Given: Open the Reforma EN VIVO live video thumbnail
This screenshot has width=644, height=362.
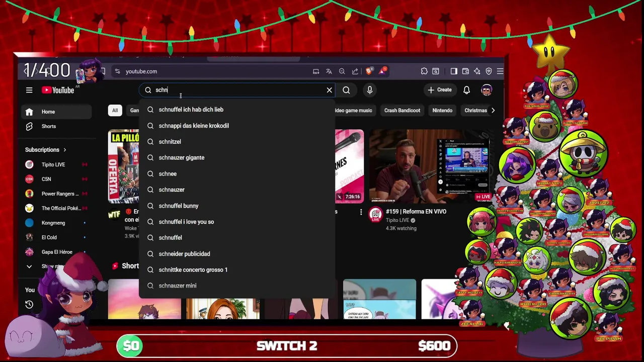Looking at the screenshot, I should pos(431,166).
